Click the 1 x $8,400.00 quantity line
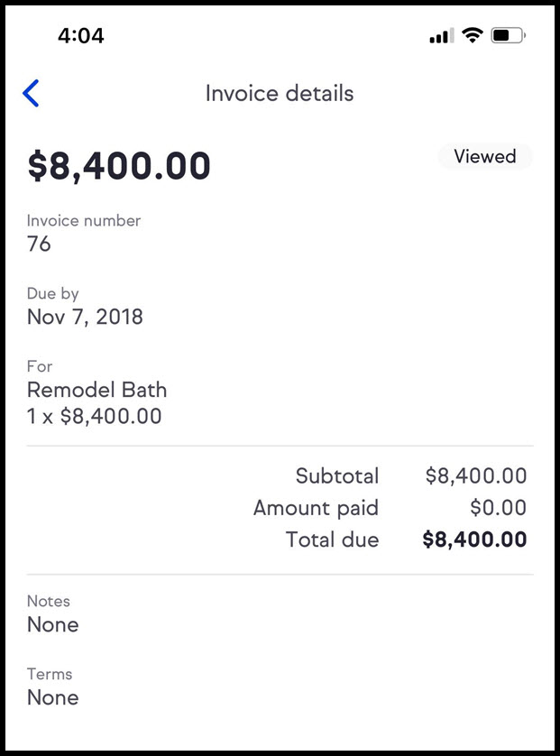560x756 pixels. (93, 416)
